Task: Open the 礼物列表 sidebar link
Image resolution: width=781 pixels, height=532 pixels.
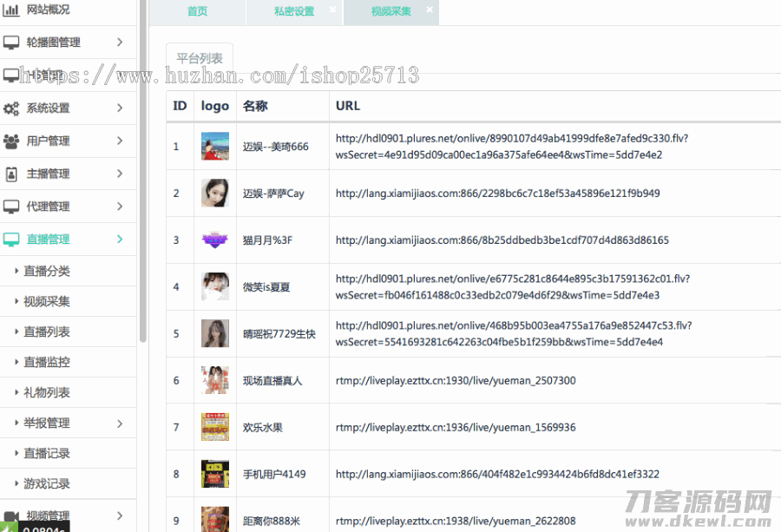Action: (x=47, y=392)
